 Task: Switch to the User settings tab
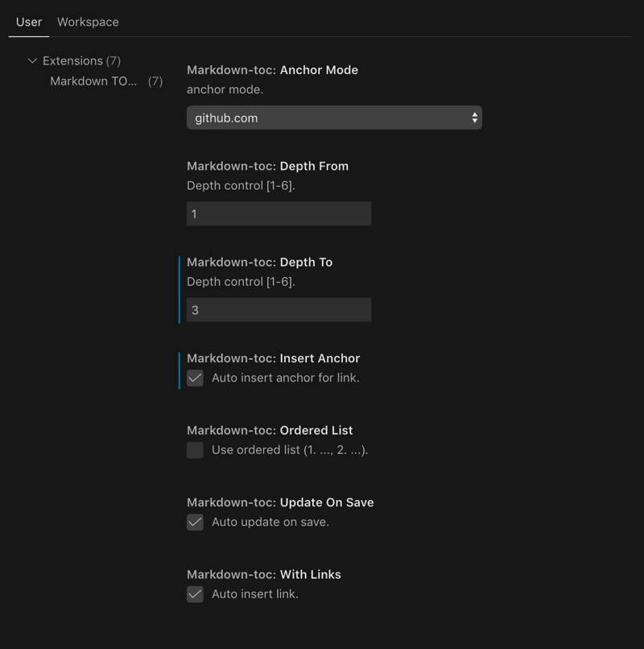click(x=27, y=22)
